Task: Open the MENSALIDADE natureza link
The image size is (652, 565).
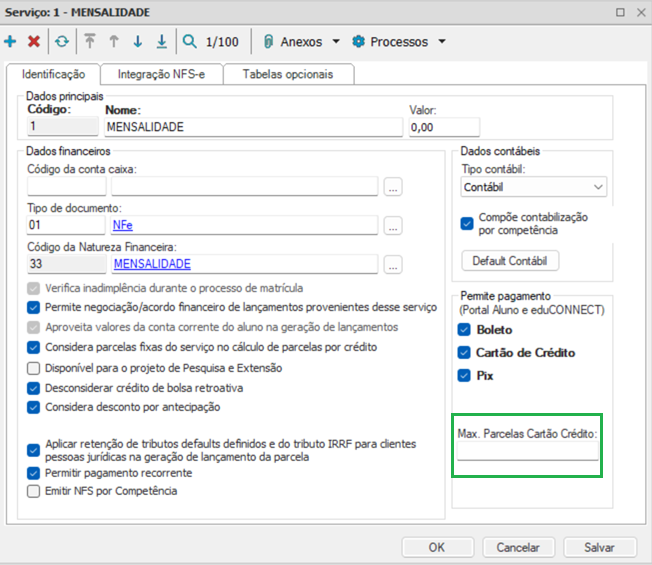Action: 152,264
